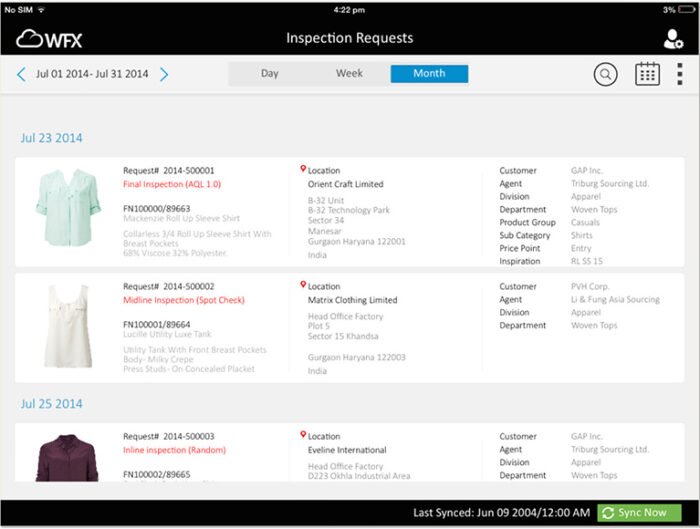Open the search magnifier icon
700x529 pixels.
click(x=605, y=74)
